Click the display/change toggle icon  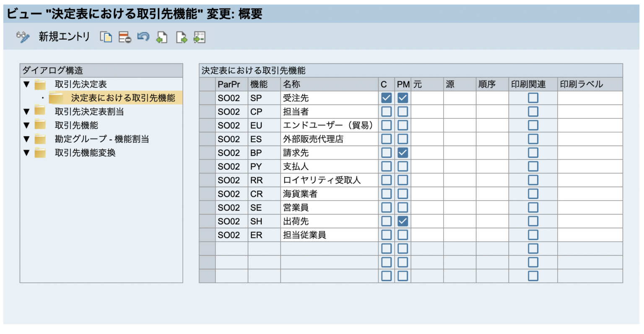(x=23, y=37)
